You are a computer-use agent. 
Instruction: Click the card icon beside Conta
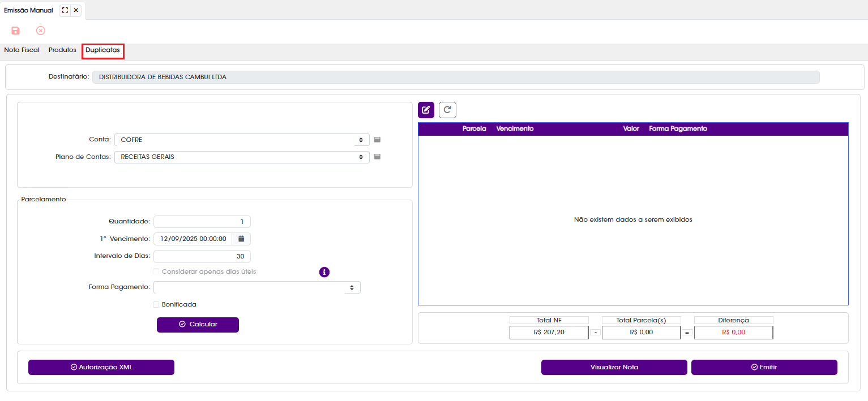[x=377, y=139]
